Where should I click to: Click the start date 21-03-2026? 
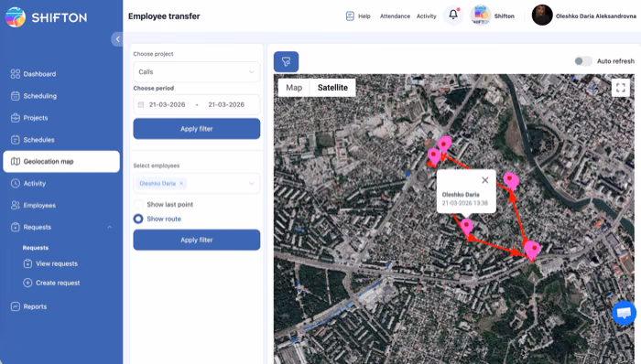[168, 105]
